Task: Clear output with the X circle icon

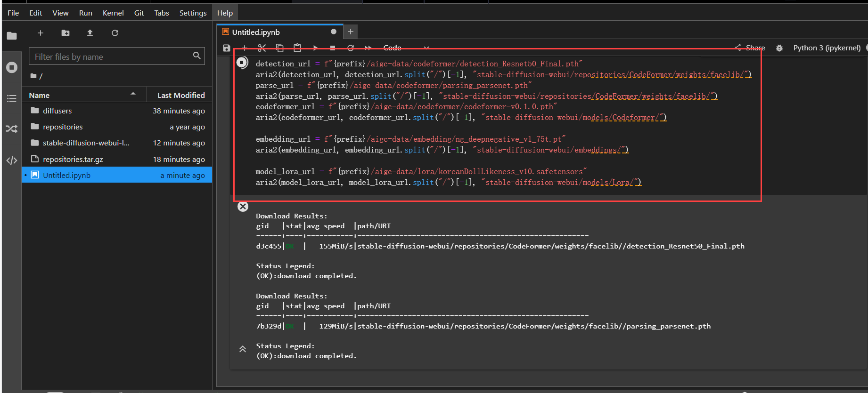Action: 243,207
